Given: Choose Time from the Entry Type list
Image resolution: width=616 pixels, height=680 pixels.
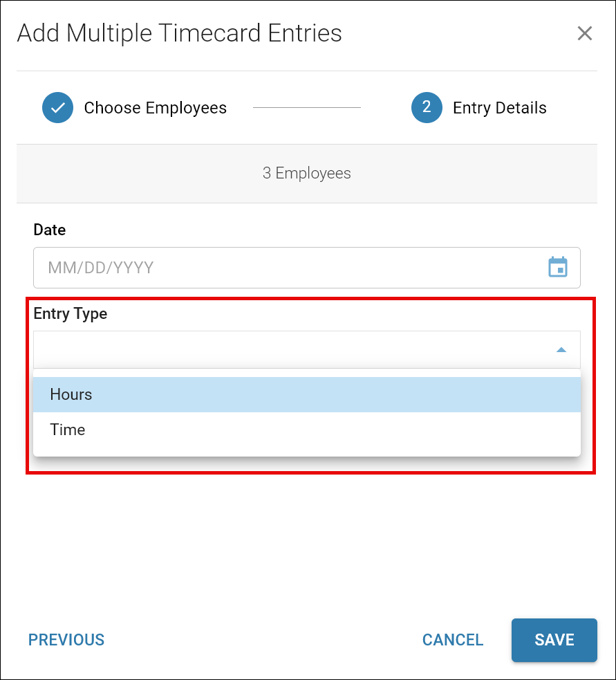Looking at the screenshot, I should coord(306,430).
